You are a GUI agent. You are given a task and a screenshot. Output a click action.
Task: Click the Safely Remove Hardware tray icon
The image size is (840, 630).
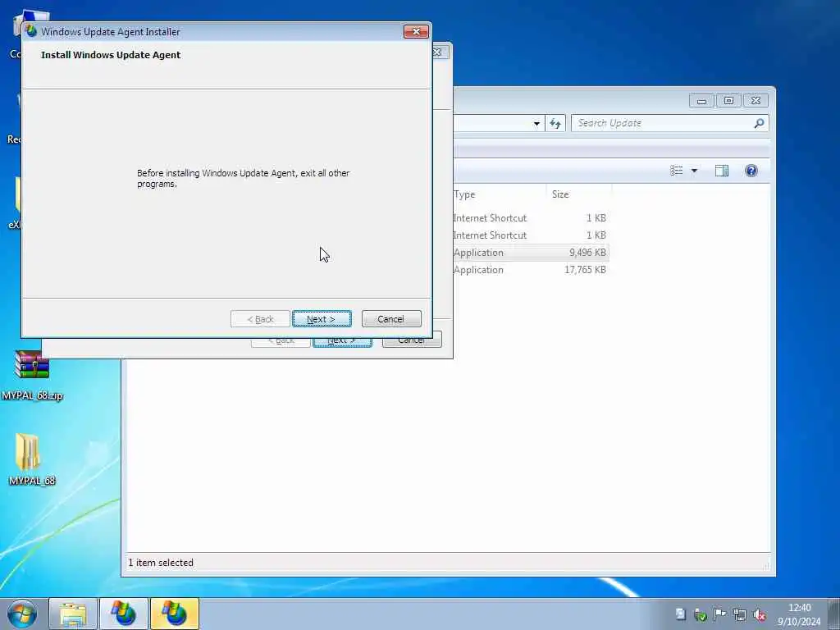701,614
